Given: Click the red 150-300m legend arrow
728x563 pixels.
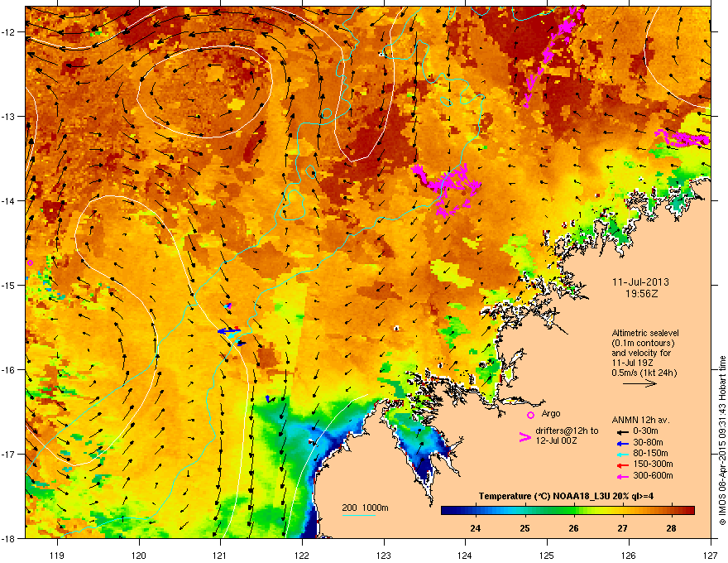Looking at the screenshot, I should pos(621,465).
